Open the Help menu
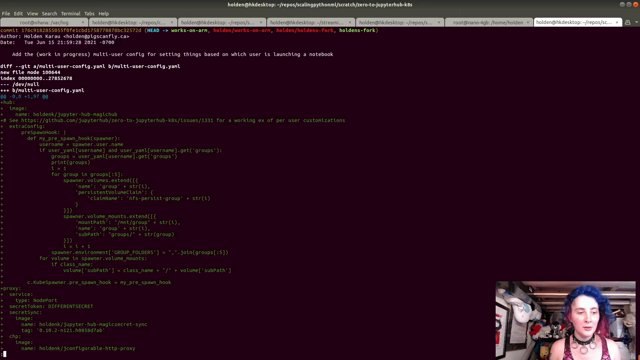Screen dimensions: 640x360 (104, 13)
